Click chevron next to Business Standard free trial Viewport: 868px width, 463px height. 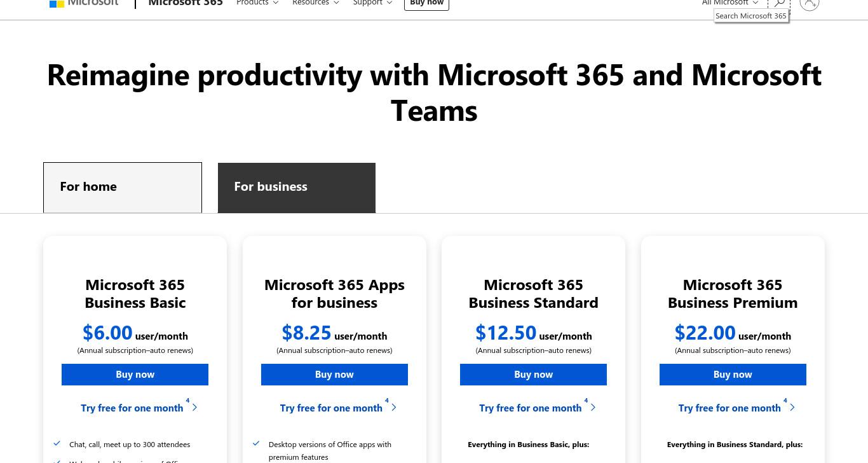pyautogui.click(x=593, y=407)
